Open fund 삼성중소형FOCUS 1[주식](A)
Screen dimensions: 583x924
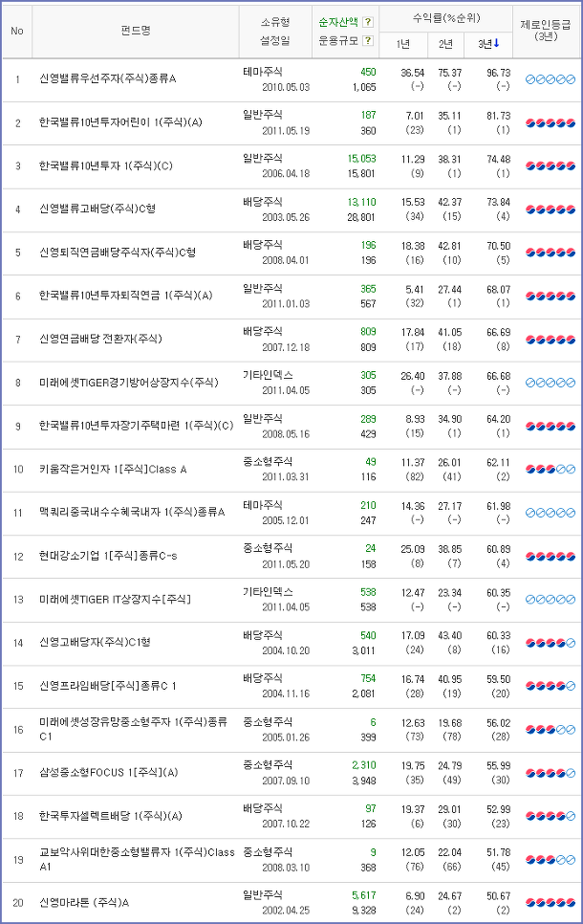pyautogui.click(x=108, y=773)
